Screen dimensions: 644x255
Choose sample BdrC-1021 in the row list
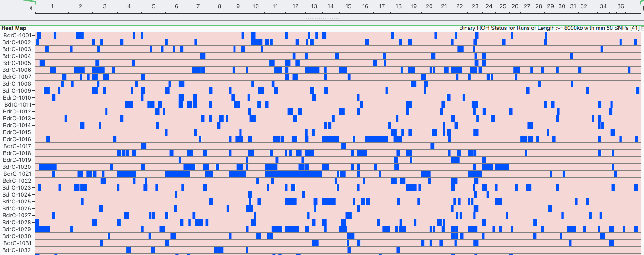[17, 174]
